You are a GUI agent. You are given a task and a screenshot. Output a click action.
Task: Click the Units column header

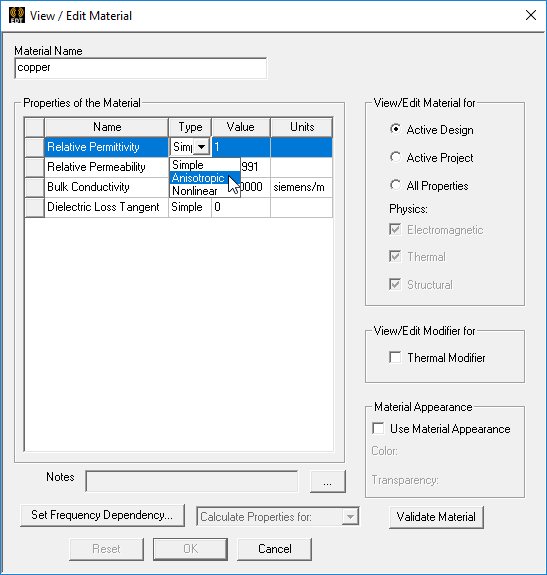302,127
